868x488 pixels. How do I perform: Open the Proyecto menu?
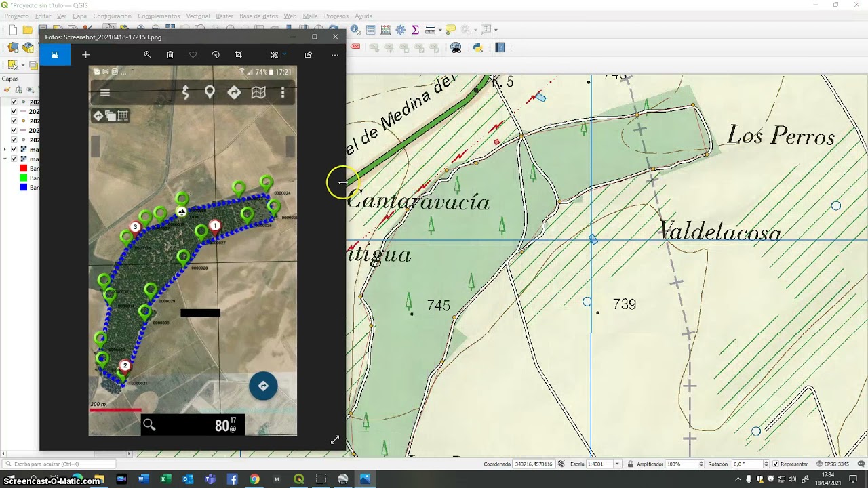click(17, 16)
